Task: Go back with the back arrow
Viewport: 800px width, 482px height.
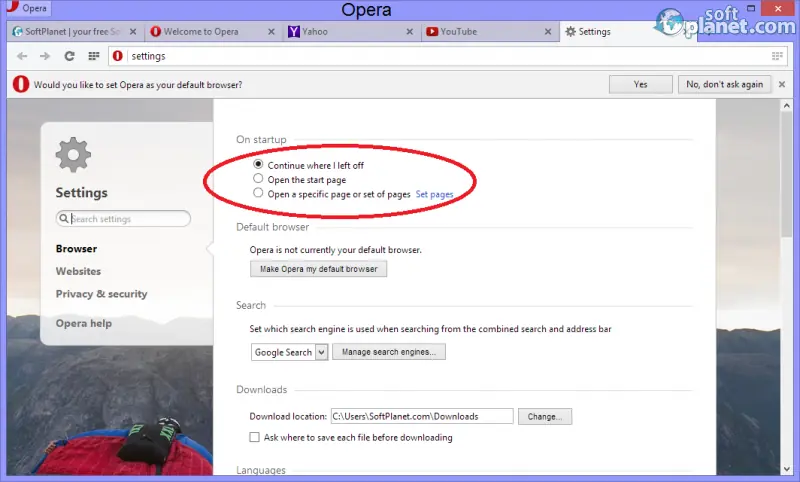Action: coord(22,56)
